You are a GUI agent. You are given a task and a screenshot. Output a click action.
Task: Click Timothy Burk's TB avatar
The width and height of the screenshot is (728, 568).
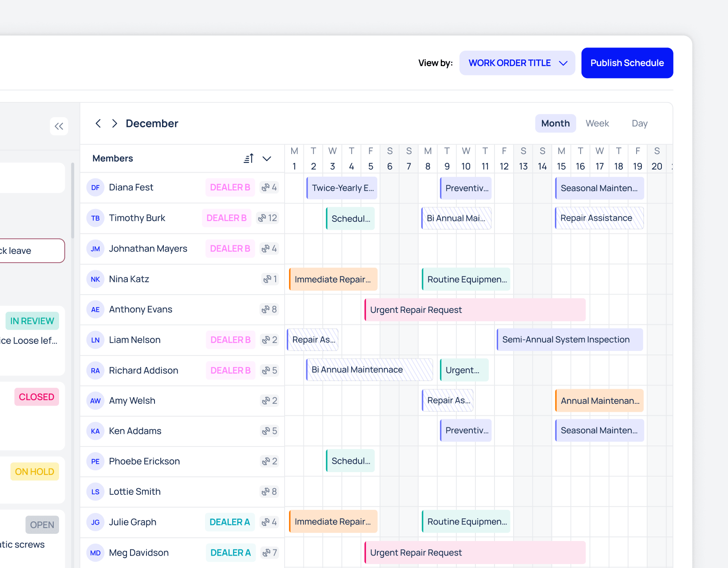tap(95, 218)
